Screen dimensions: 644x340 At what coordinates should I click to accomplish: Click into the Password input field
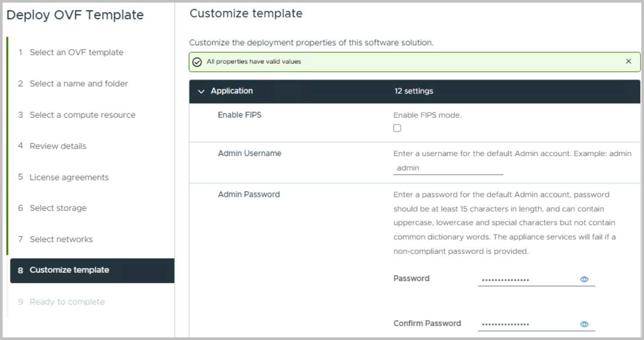[527, 280]
